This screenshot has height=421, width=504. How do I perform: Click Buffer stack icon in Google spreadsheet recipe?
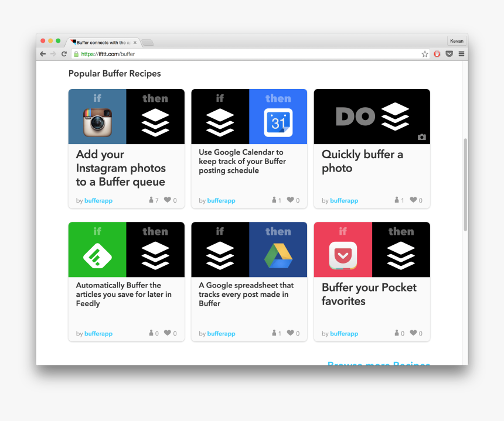click(220, 256)
